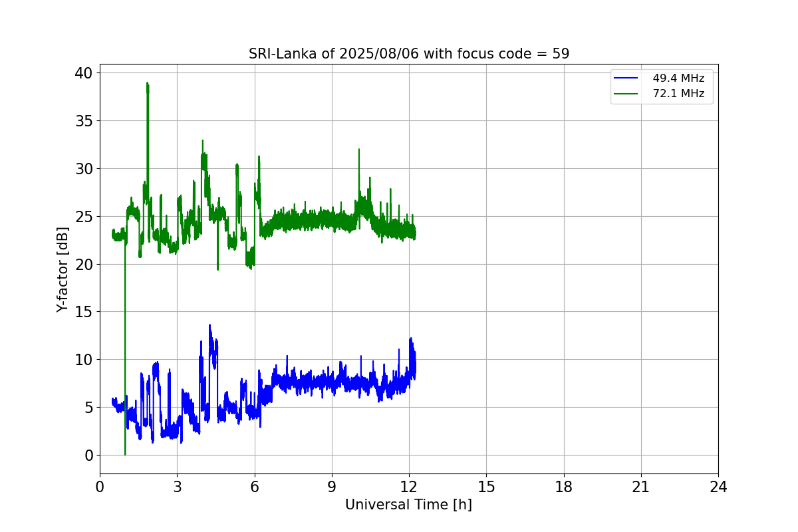Click the green line swatch in the legend
The width and height of the screenshot is (798, 532).
pos(627,94)
